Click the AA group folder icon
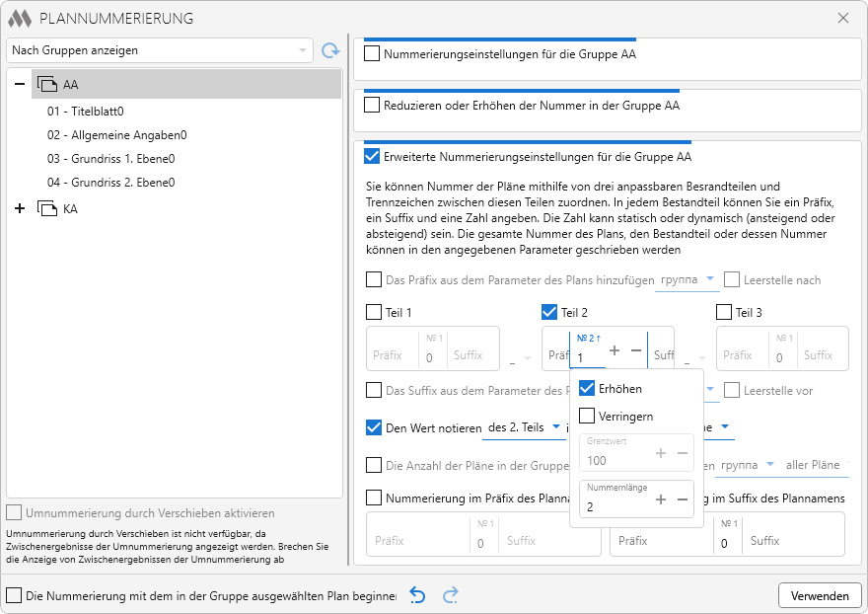This screenshot has height=614, width=868. click(47, 85)
